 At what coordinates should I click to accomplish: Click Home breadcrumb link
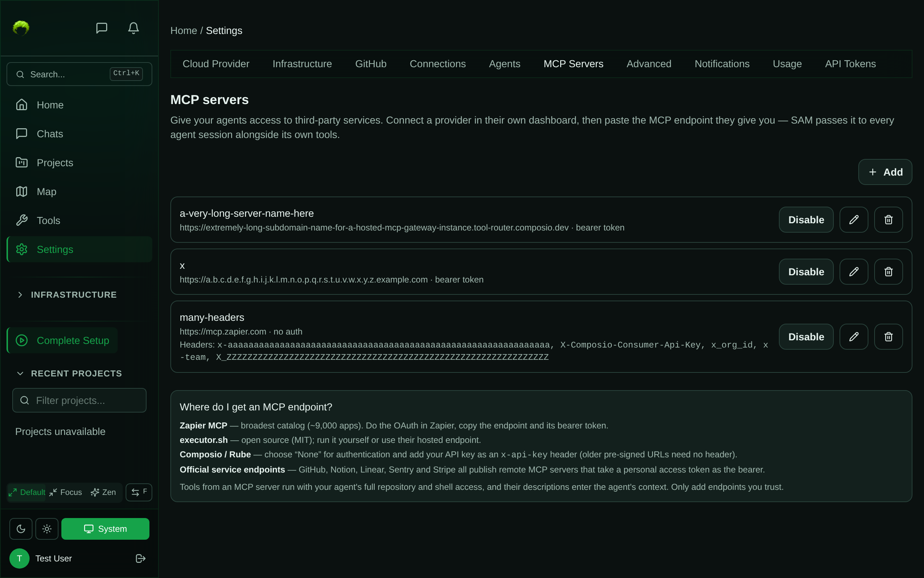coord(184,31)
